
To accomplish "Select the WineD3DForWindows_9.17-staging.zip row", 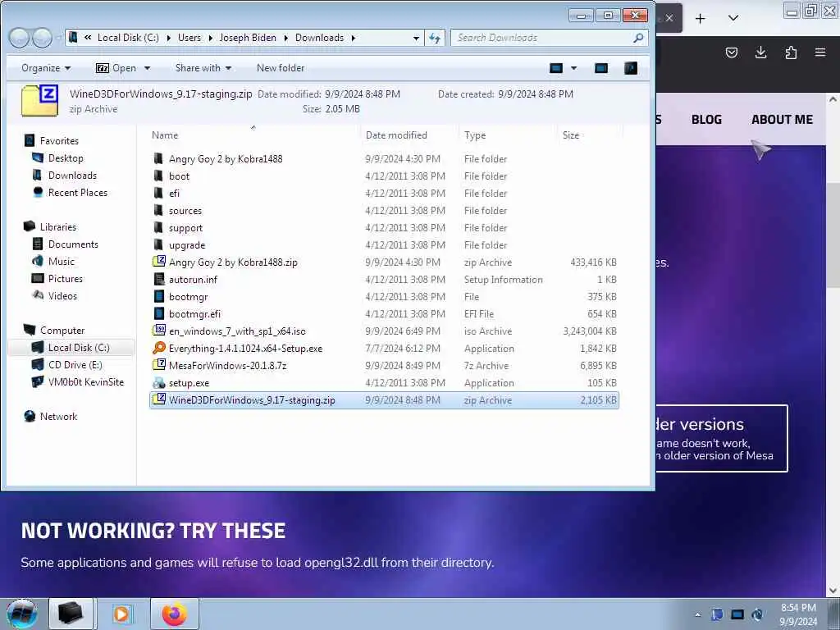I will pos(384,399).
